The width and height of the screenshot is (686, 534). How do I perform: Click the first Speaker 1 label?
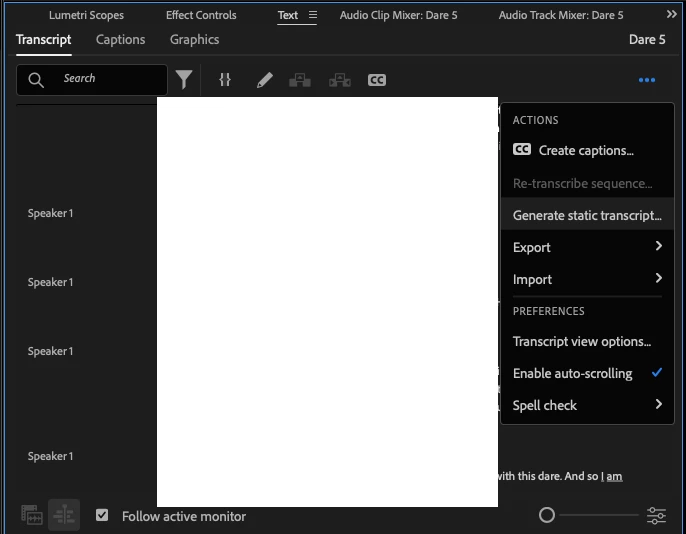pos(50,213)
